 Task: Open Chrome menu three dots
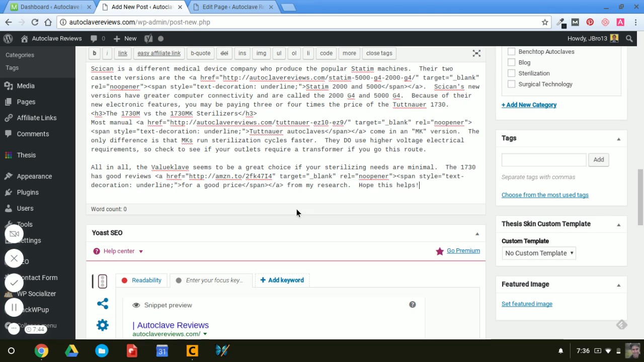[635, 22]
